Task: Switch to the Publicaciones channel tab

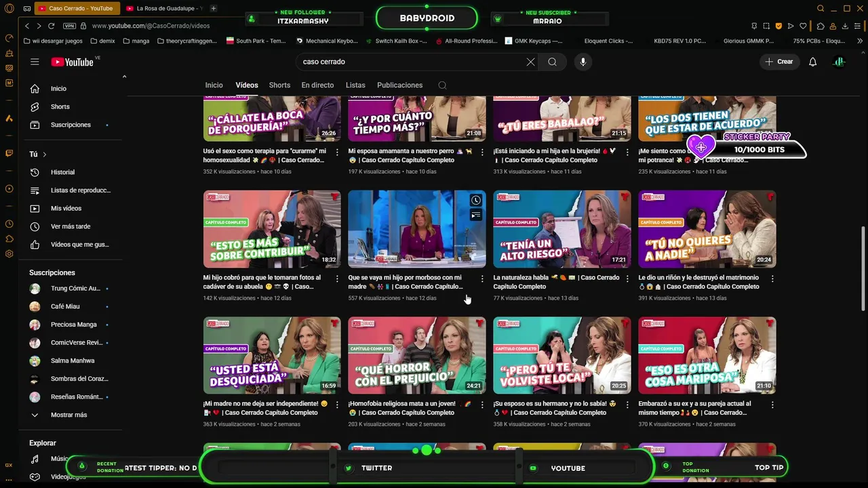Action: tap(399, 85)
